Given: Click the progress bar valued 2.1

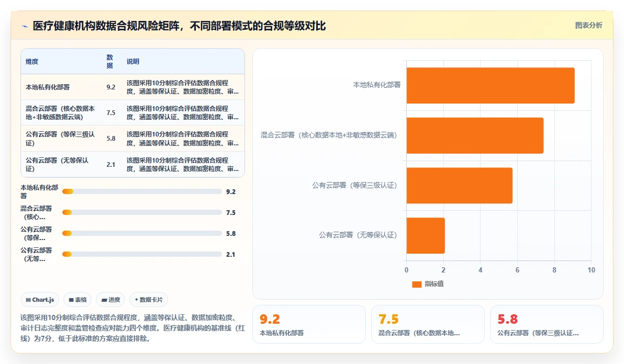Looking at the screenshot, I should (x=142, y=254).
